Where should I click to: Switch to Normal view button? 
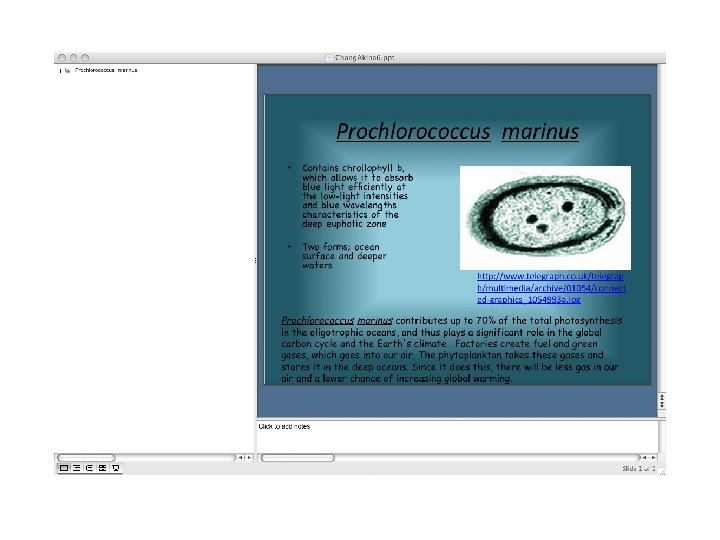point(64,468)
